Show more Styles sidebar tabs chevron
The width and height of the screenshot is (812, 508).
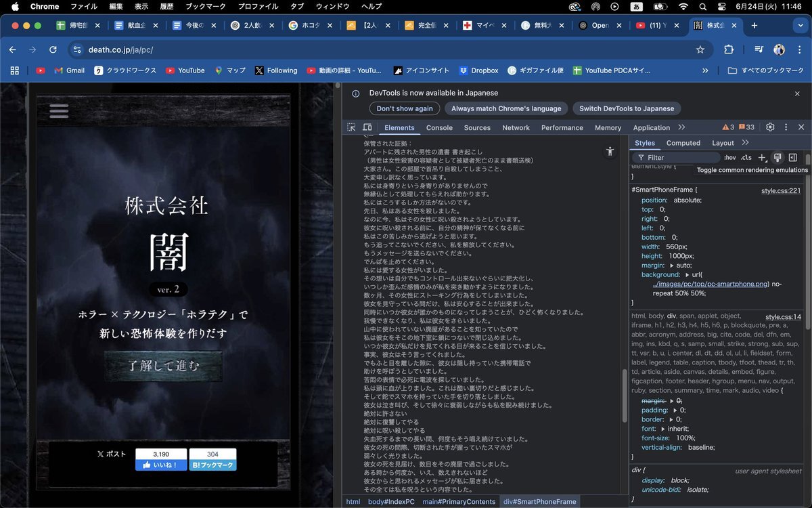pyautogui.click(x=745, y=143)
